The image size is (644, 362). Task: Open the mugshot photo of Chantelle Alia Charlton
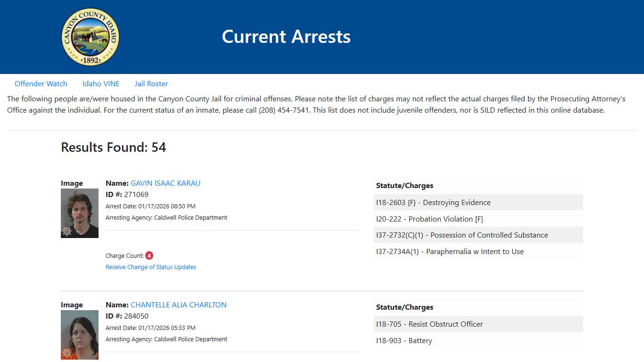(79, 335)
